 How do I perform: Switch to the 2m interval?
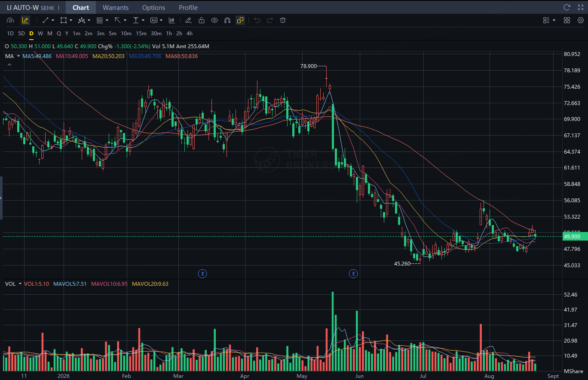click(89, 34)
